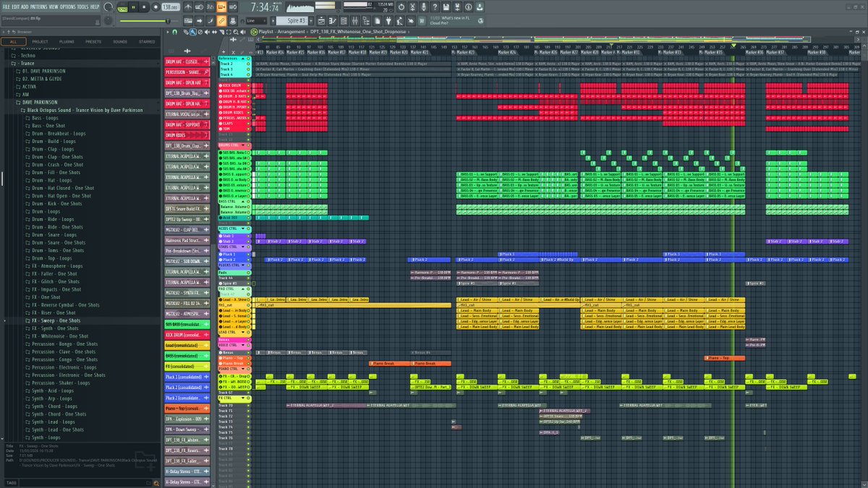Mute the Piano - Top track
868x488 pixels.
pyautogui.click(x=248, y=358)
